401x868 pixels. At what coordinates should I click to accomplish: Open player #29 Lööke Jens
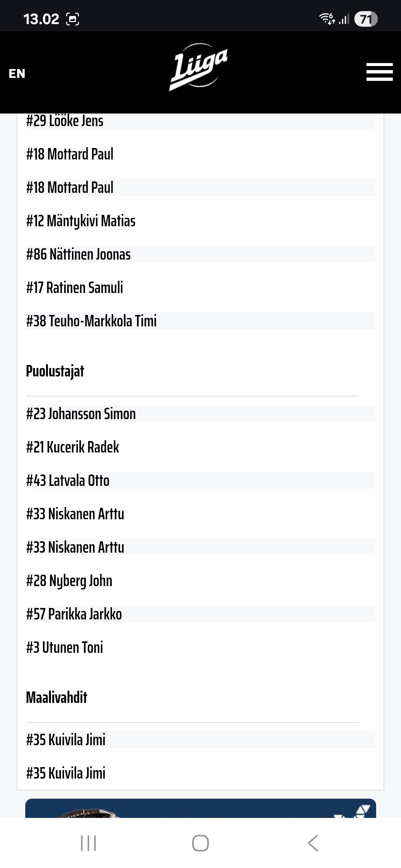pyautogui.click(x=65, y=121)
